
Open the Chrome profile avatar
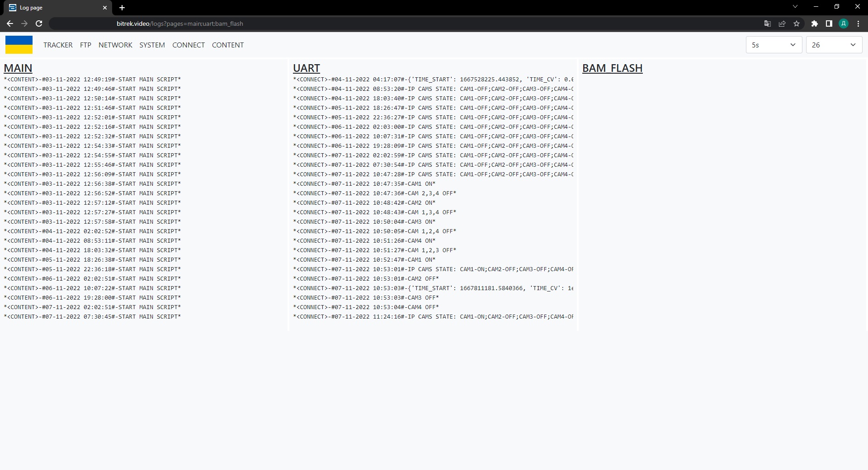tap(844, 23)
